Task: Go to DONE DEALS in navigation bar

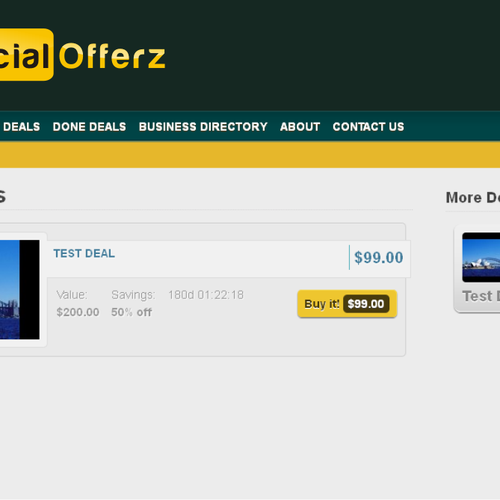Action: click(x=89, y=127)
